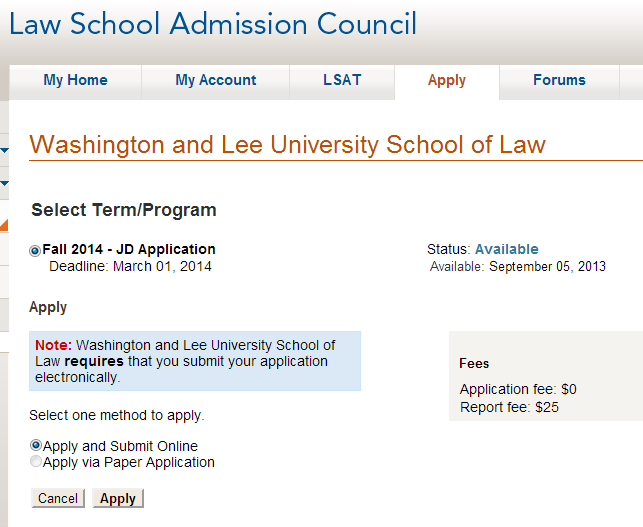Switch to the My Account tab
The height and width of the screenshot is (527, 643).
216,80
